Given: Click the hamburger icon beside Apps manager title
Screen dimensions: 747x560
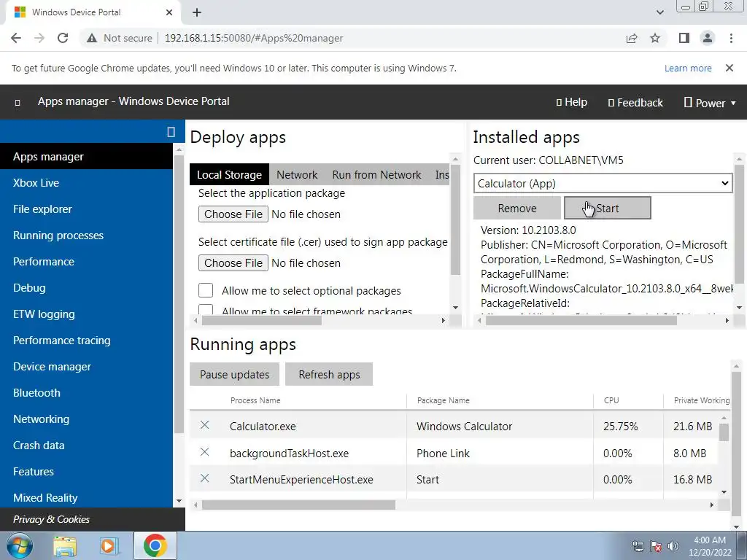Looking at the screenshot, I should (x=18, y=102).
